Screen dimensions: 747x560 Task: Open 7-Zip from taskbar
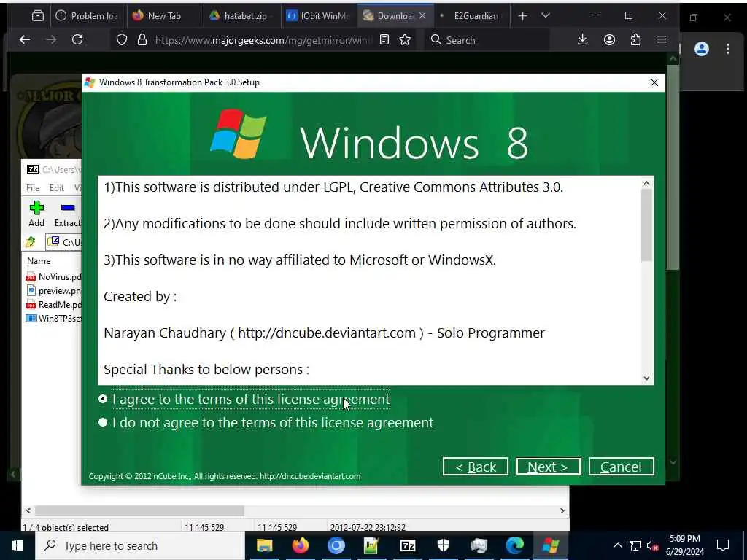pos(407,545)
